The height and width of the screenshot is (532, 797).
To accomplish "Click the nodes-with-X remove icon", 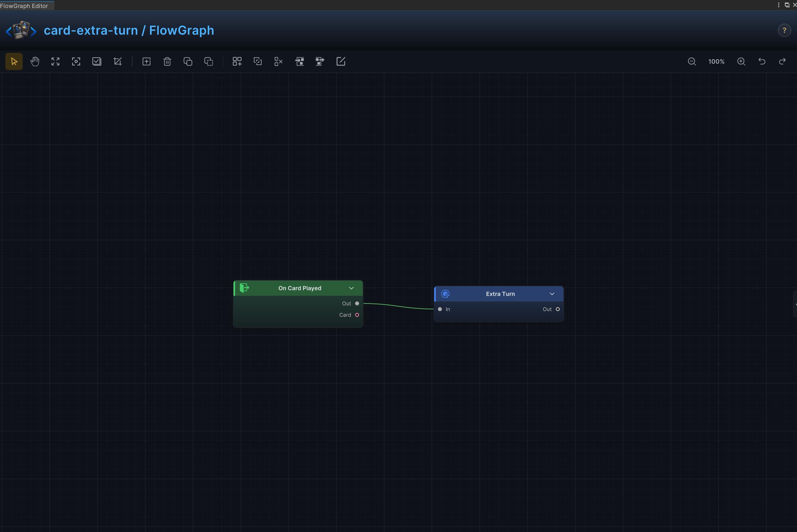I will pyautogui.click(x=279, y=61).
